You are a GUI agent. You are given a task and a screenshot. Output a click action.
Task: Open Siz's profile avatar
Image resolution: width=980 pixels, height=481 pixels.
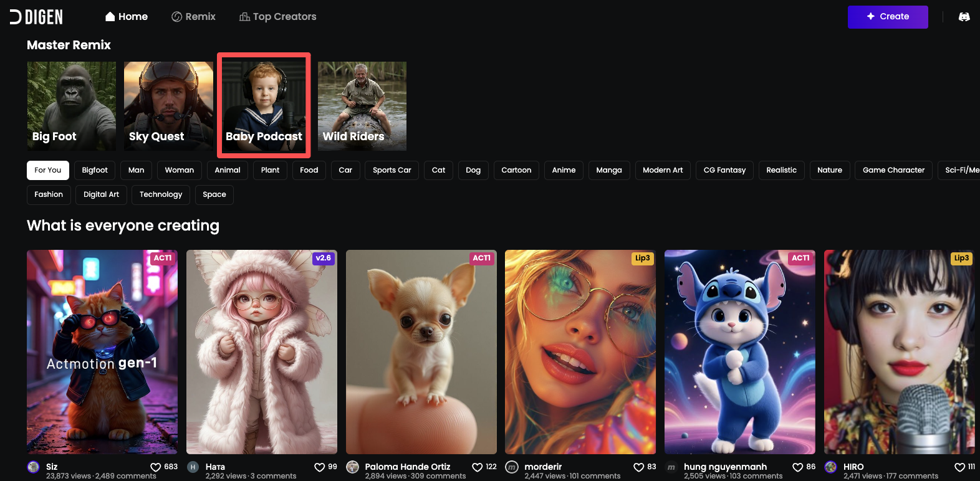(x=34, y=467)
